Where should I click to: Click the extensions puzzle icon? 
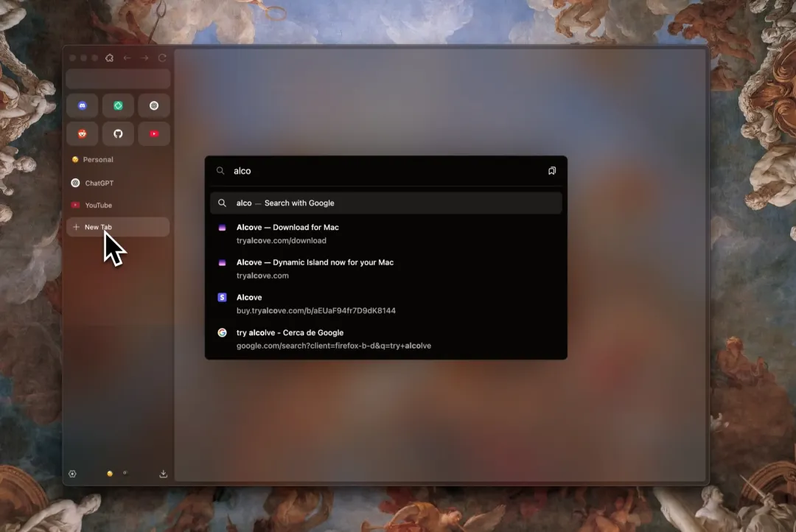110,58
